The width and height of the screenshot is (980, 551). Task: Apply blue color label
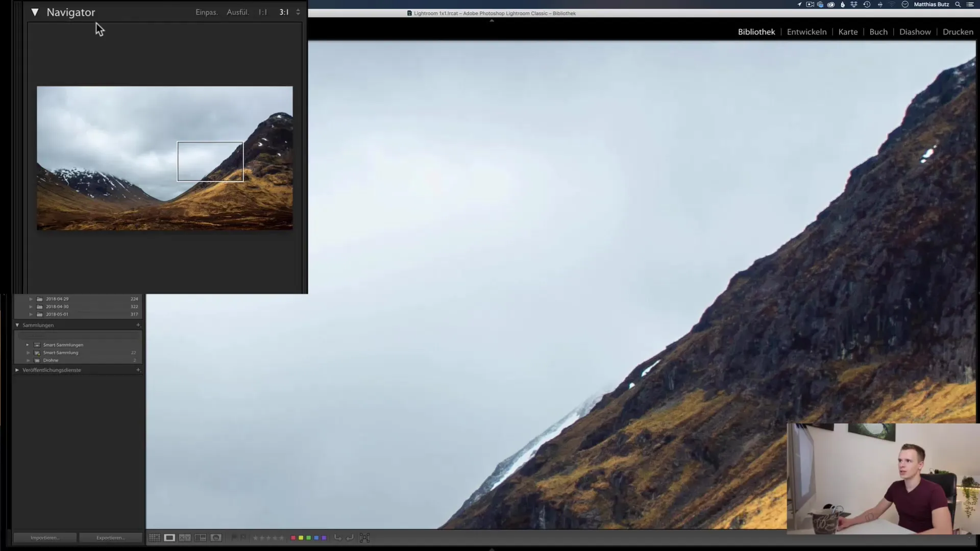pyautogui.click(x=316, y=538)
